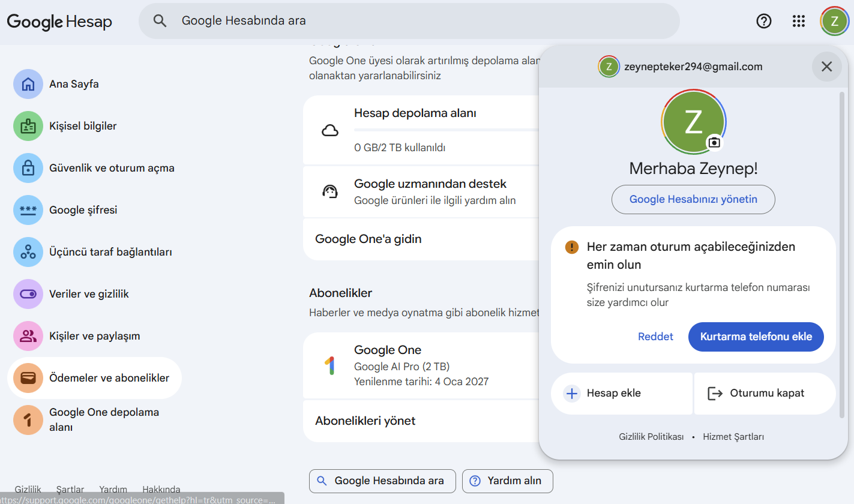Click the Google Hesabınızı yönetin button

[x=693, y=199]
